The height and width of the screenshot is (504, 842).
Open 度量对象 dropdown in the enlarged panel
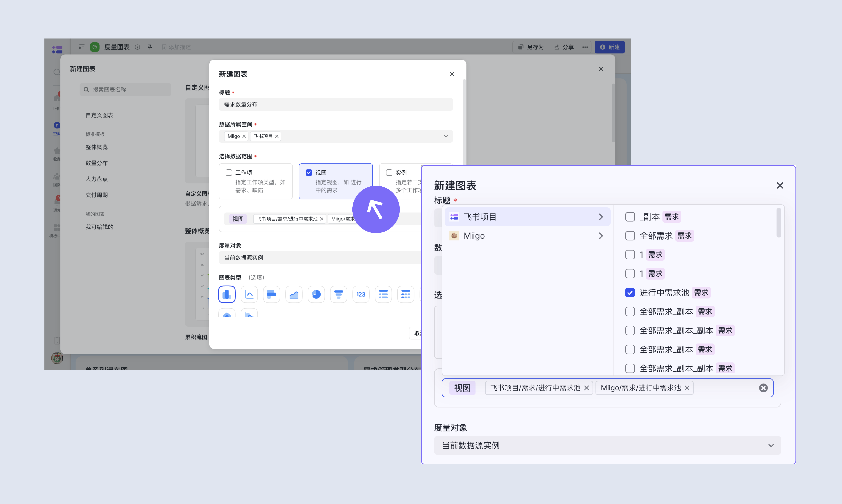(608, 445)
